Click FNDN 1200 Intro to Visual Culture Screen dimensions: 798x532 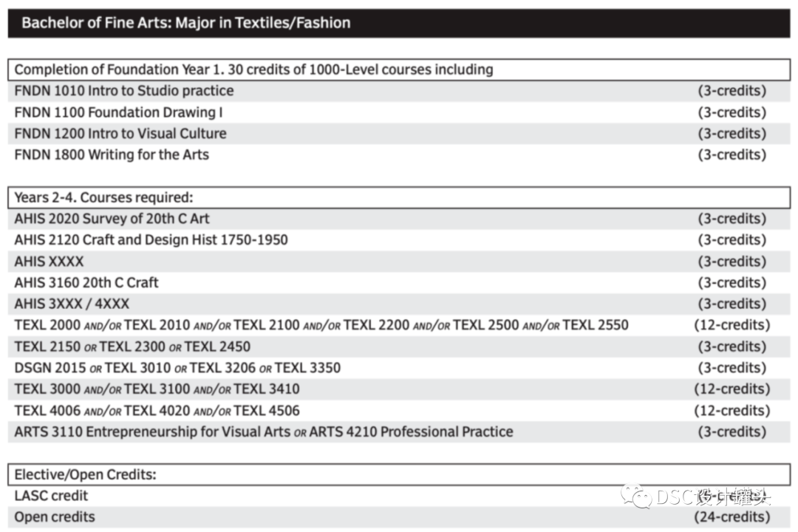pos(120,134)
